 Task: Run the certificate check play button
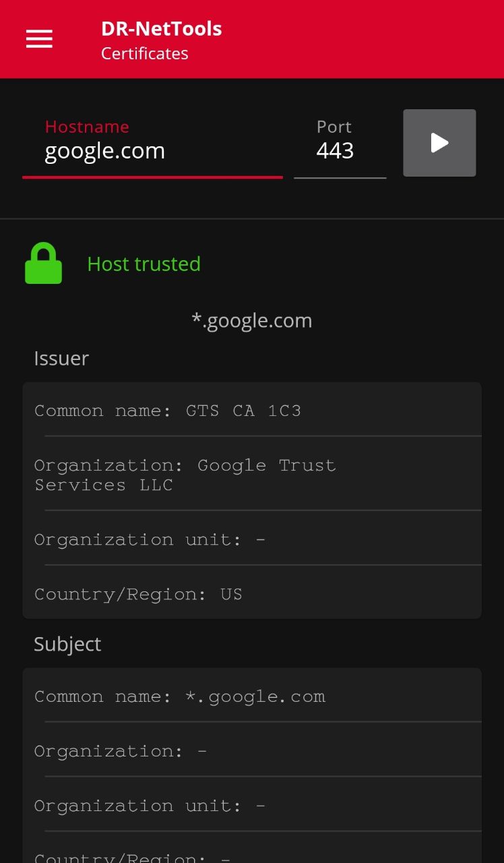pyautogui.click(x=439, y=143)
